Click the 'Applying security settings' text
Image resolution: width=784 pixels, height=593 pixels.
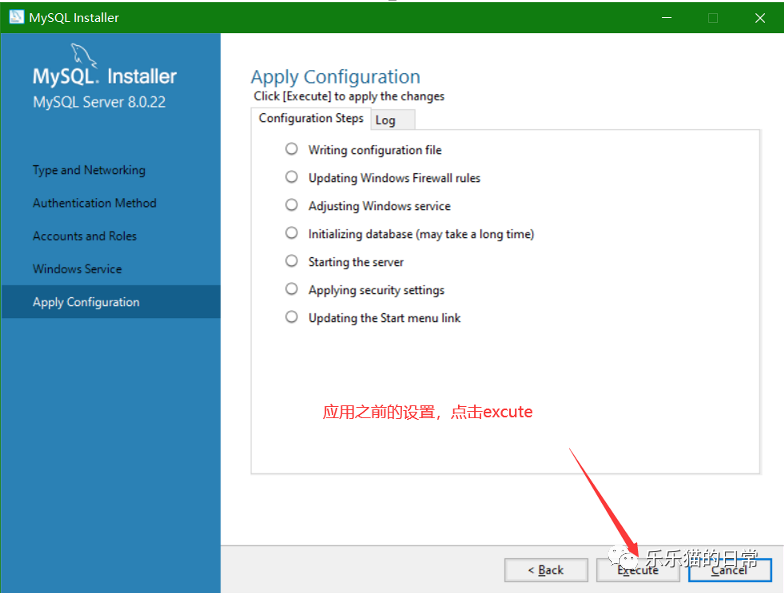point(376,290)
